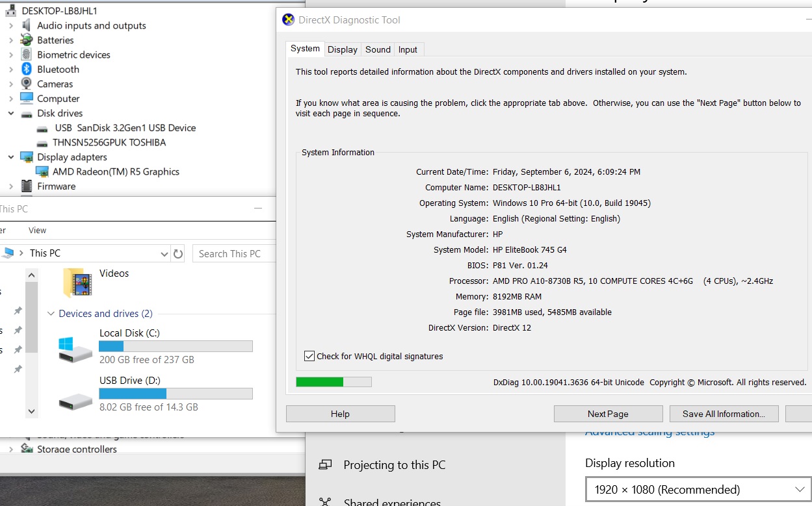Click the refresh icon beside address bar
812x506 pixels.
(178, 253)
